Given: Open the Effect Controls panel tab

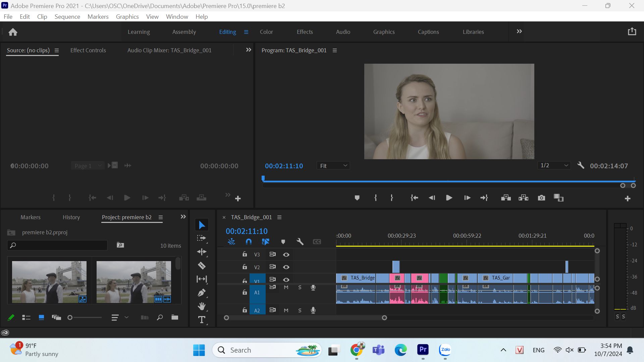Looking at the screenshot, I should [x=88, y=50].
